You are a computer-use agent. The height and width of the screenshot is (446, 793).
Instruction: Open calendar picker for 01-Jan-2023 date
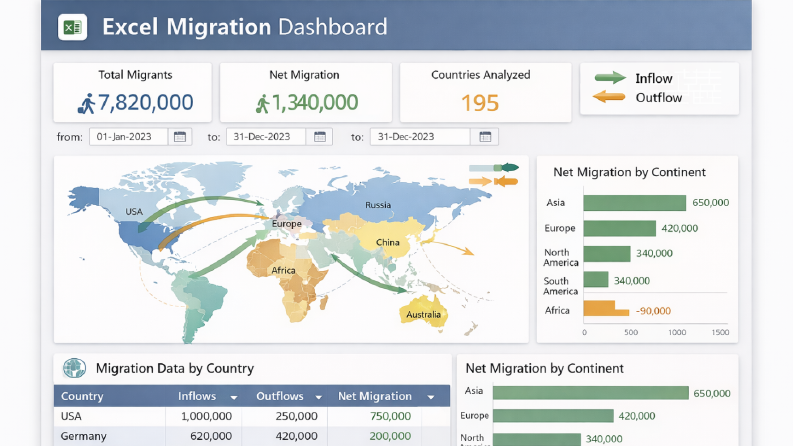[x=180, y=137]
